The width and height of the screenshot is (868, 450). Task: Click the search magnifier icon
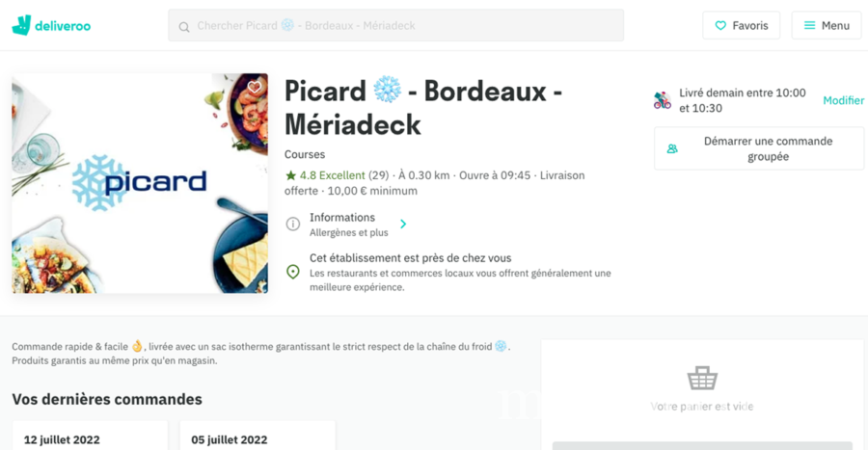184,26
